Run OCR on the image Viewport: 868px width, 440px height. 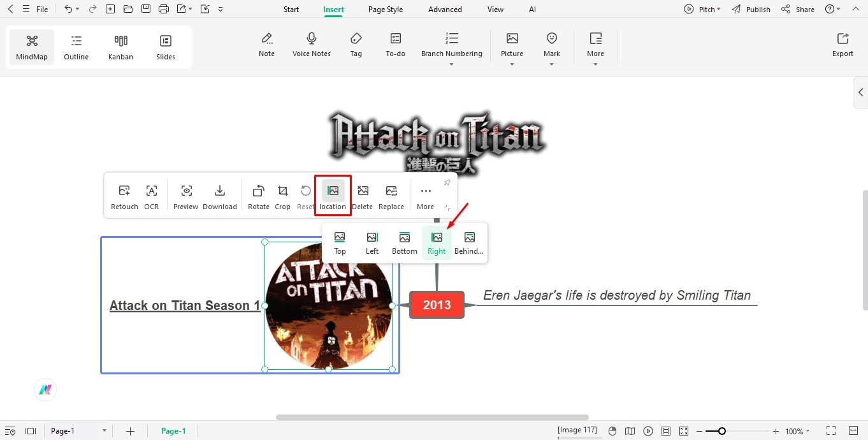click(x=152, y=197)
